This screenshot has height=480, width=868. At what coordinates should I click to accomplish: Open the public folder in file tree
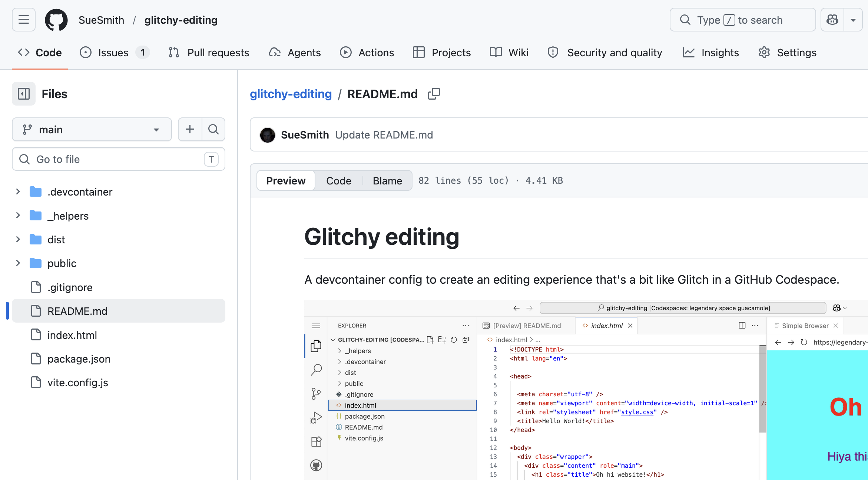(x=62, y=263)
